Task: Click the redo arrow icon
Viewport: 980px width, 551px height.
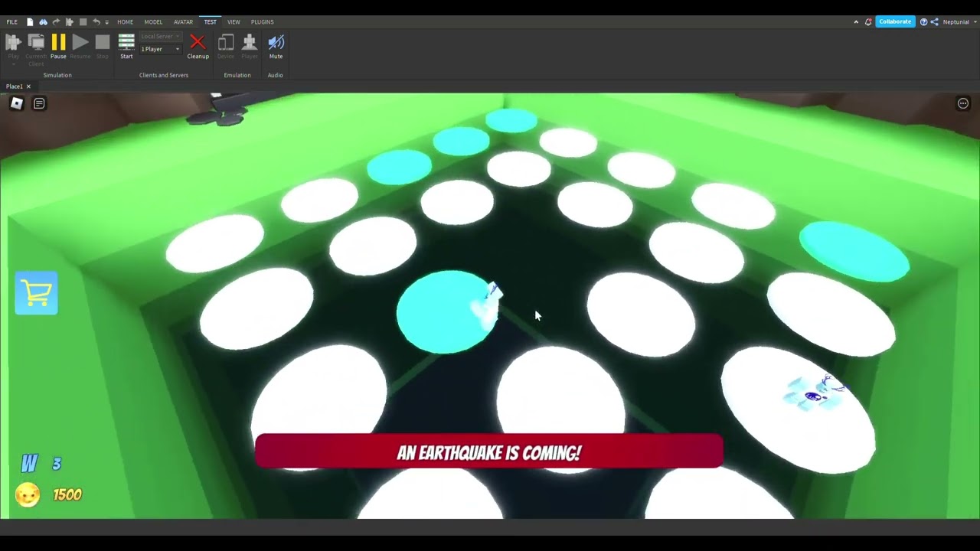Action: pyautogui.click(x=56, y=21)
